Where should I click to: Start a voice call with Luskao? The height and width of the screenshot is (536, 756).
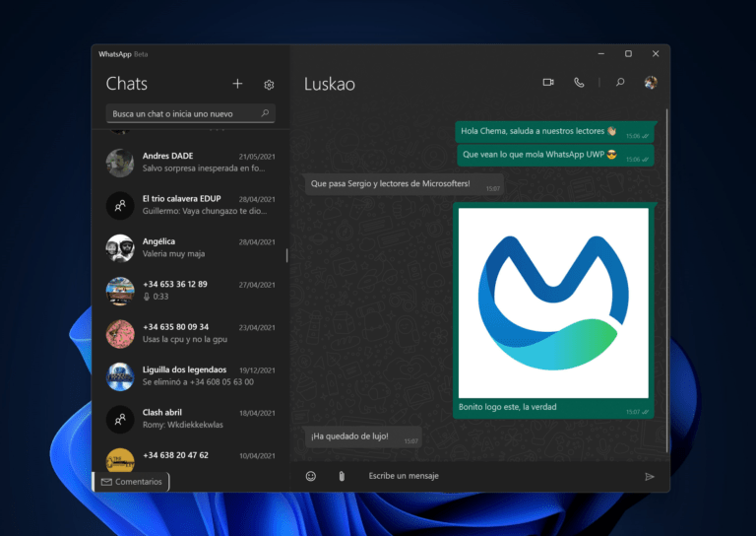click(x=579, y=83)
